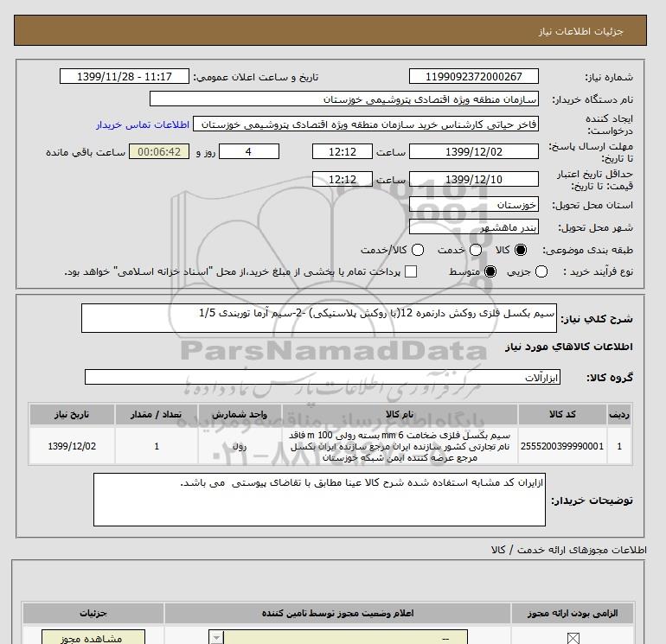Select the کالا radio button
The width and height of the screenshot is (666, 644).
[521, 250]
